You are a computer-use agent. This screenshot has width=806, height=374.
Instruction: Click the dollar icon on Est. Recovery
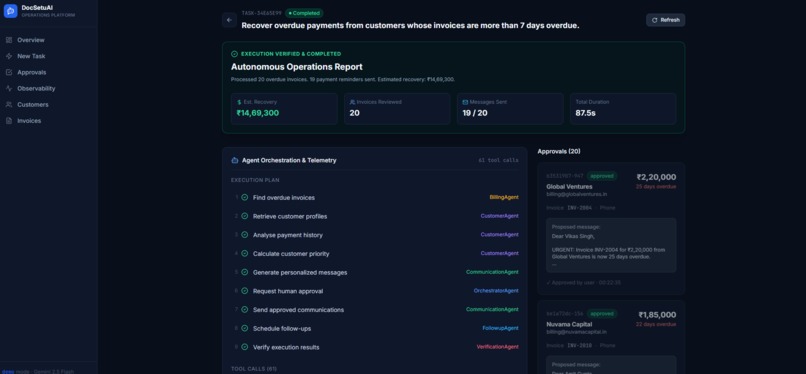click(239, 102)
